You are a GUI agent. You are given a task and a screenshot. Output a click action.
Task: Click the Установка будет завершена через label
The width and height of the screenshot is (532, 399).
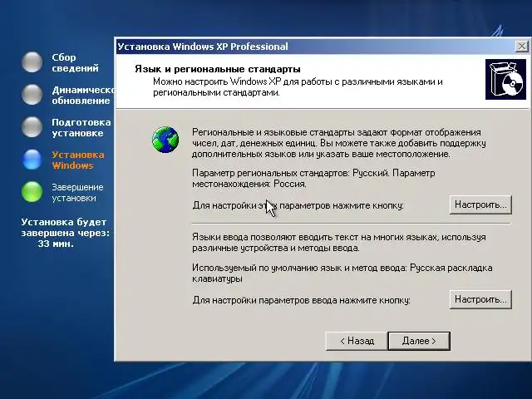[65, 227]
